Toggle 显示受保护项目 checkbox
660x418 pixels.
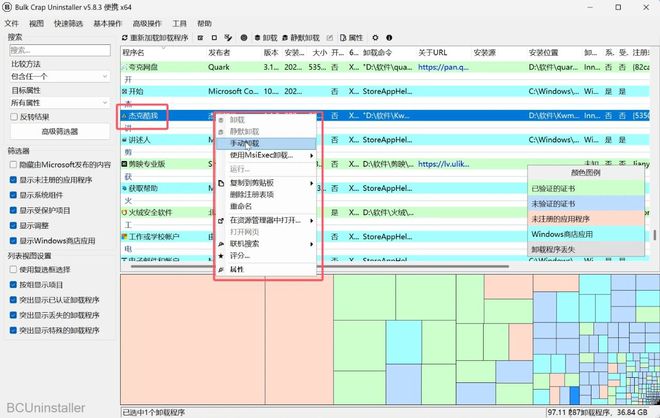coord(13,210)
